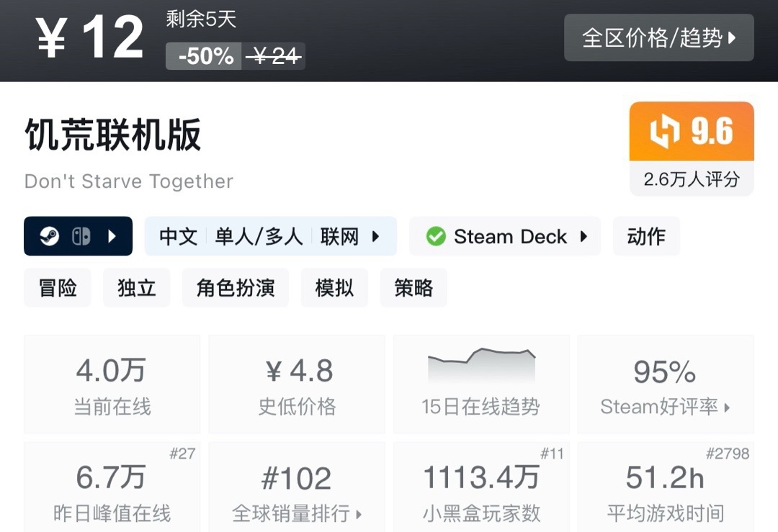The image size is (778, 532).
Task: Open all-region price and trend
Action: pyautogui.click(x=658, y=37)
